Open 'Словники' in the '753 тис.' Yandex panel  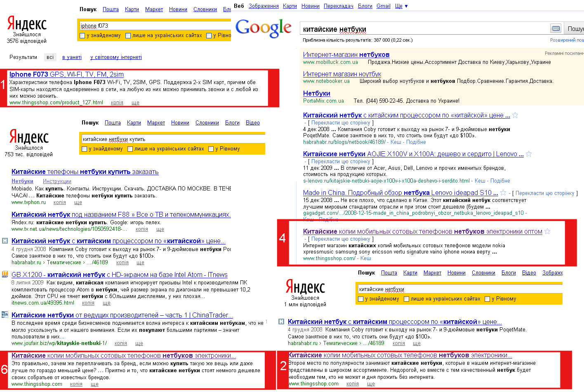tap(207, 123)
